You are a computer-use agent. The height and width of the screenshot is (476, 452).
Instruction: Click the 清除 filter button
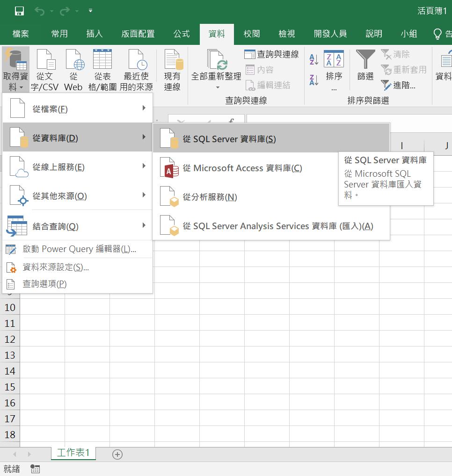click(x=395, y=54)
